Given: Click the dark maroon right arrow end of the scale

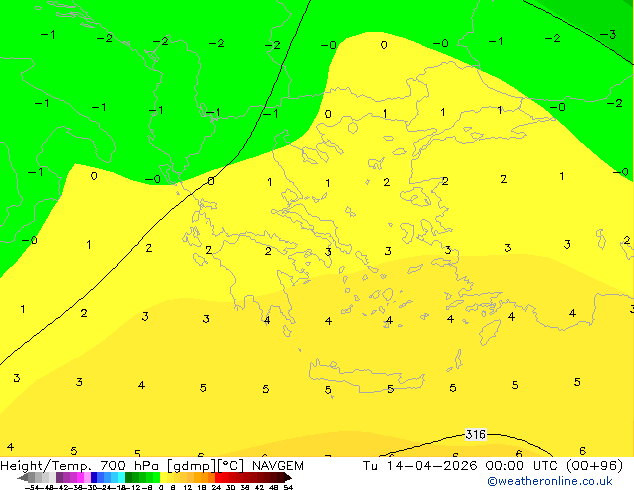Looking at the screenshot, I should click(287, 477).
